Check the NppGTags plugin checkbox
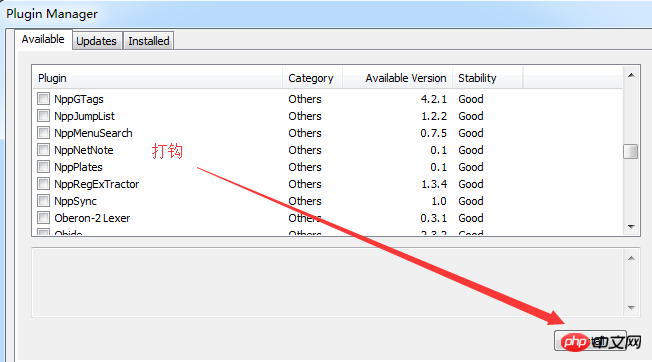This screenshot has width=652, height=362. 43,99
